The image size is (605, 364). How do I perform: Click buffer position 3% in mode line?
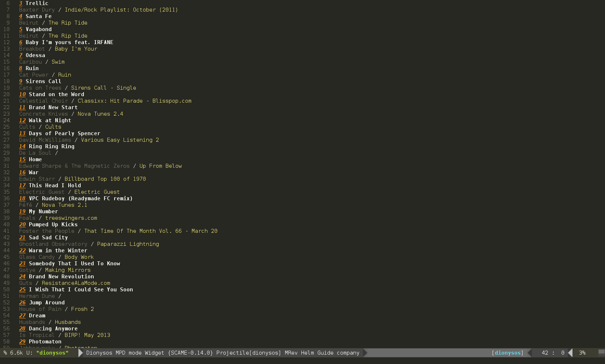pyautogui.click(x=582, y=353)
